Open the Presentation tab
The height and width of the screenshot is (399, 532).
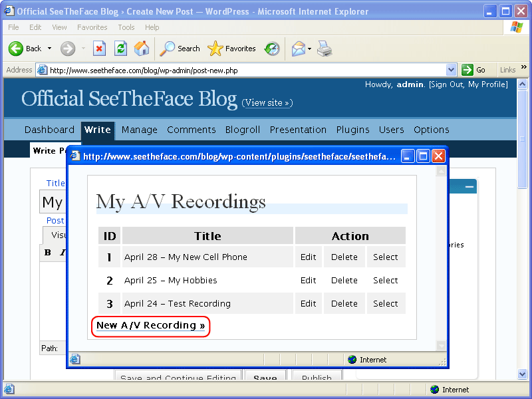[x=298, y=130]
